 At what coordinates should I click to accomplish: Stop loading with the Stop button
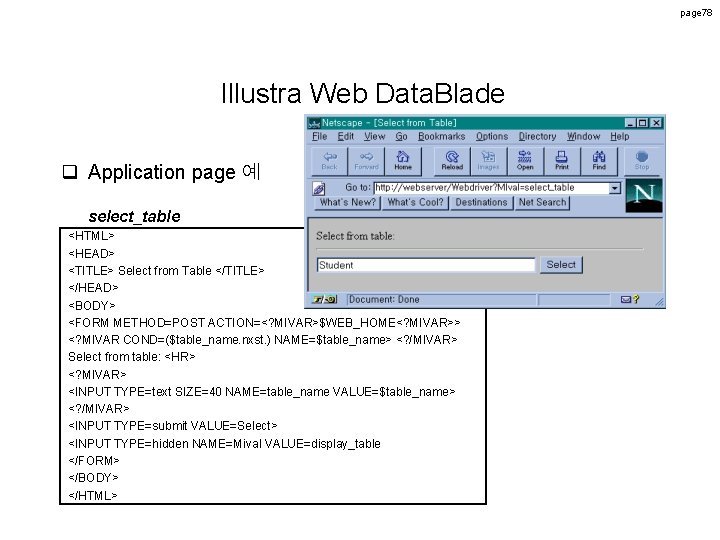pos(642,161)
